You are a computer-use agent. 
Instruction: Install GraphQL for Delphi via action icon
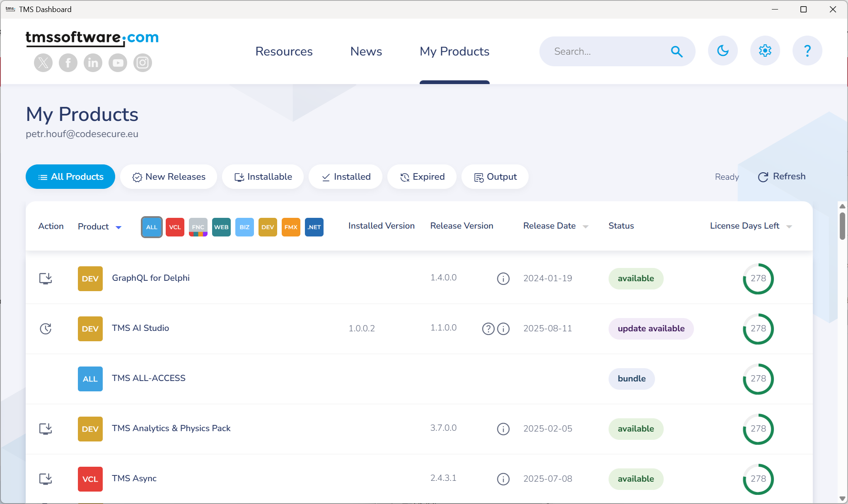[x=46, y=278]
